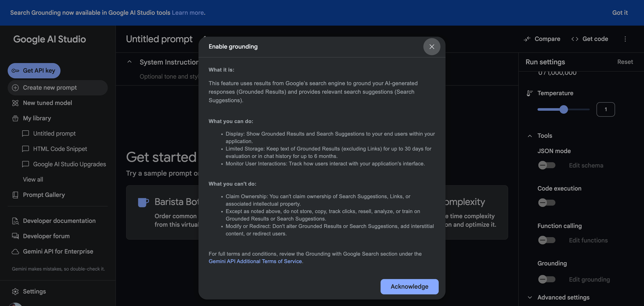Click the Compare button label
The width and height of the screenshot is (644, 306).
coord(547,39)
